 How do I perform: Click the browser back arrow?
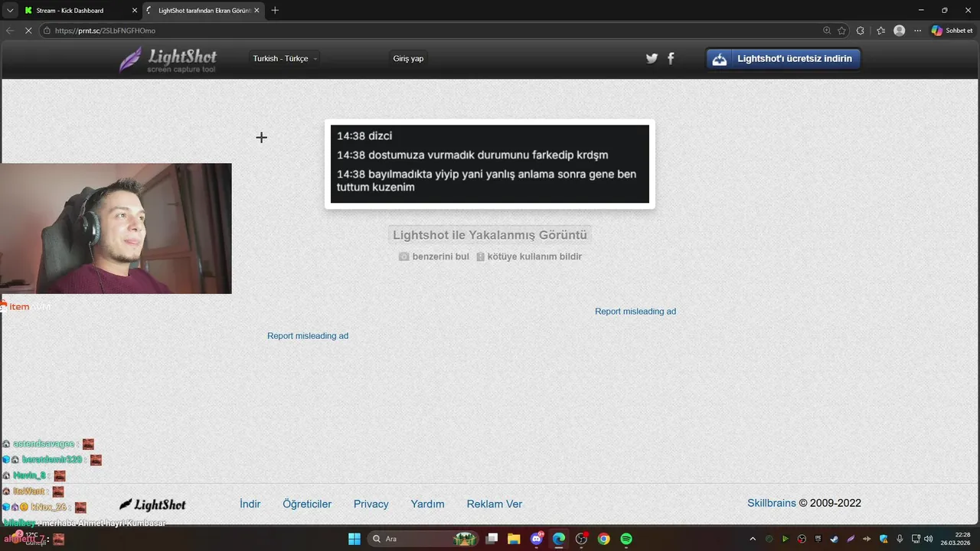(x=10, y=31)
